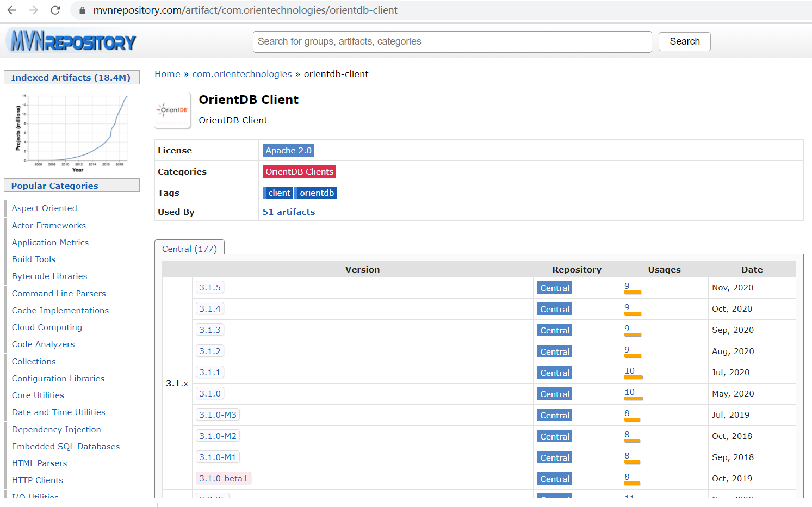This screenshot has height=507, width=812.
Task: View usages count 8 for 3.1.0-M2
Action: 627,435
